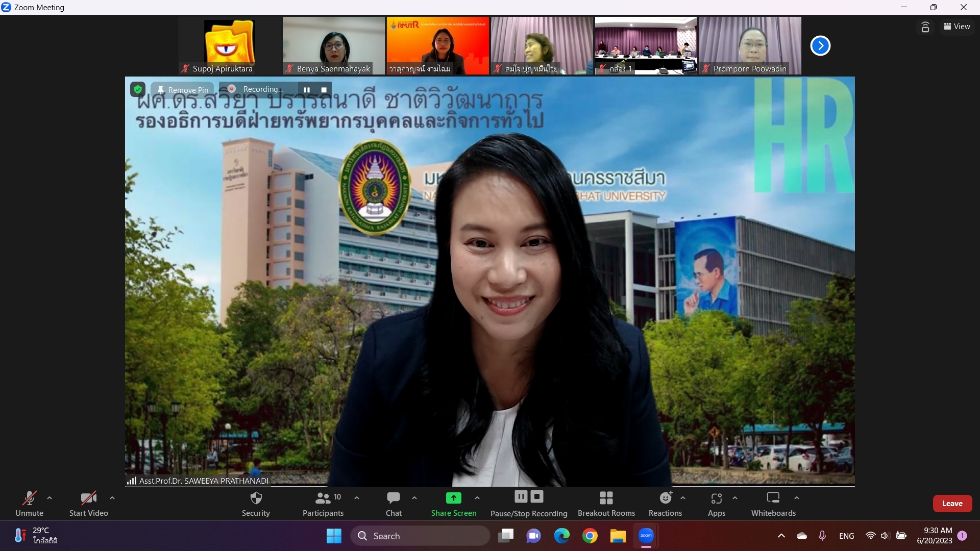Click Remove Pin on the video
Viewport: 980px width, 551px height.
click(x=183, y=90)
